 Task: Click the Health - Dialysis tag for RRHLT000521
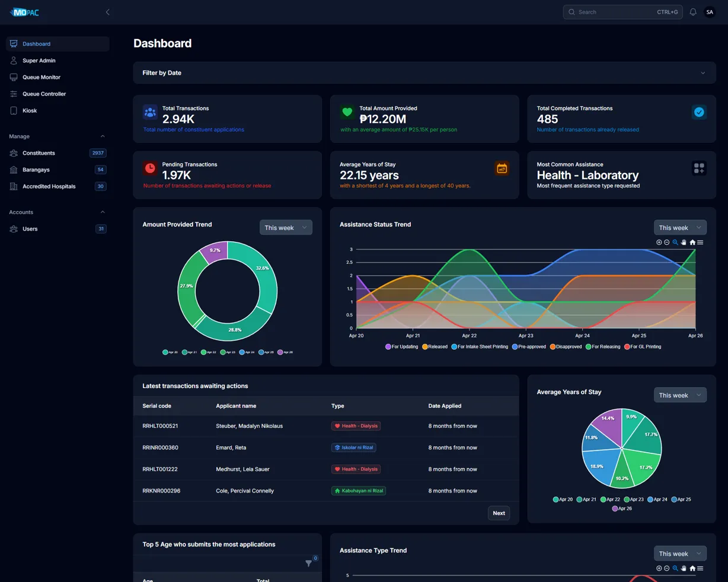coord(356,426)
